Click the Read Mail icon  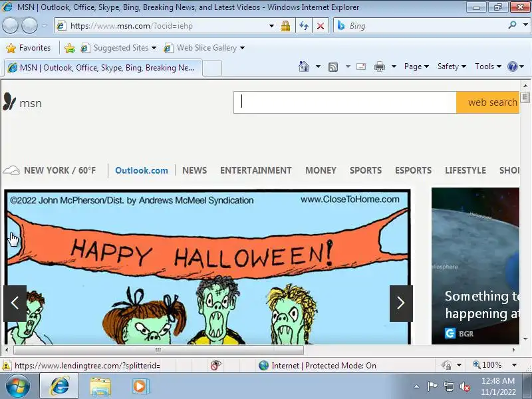[x=361, y=66]
